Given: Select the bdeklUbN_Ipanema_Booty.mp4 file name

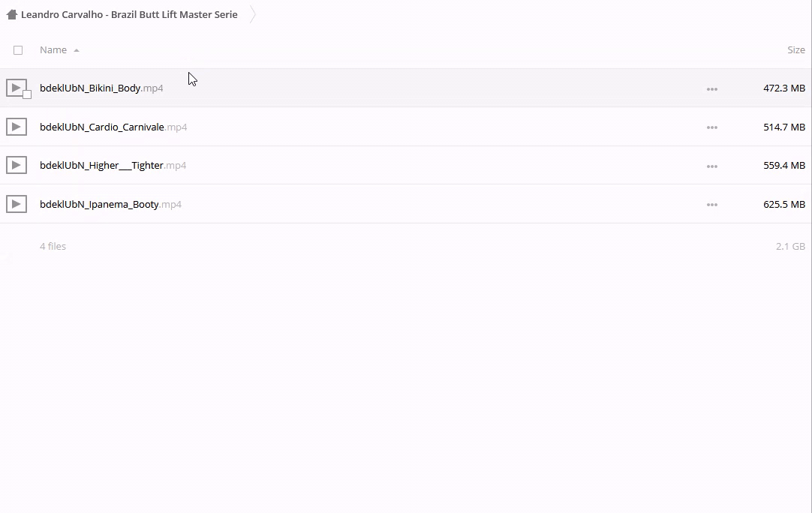Looking at the screenshot, I should tap(110, 204).
